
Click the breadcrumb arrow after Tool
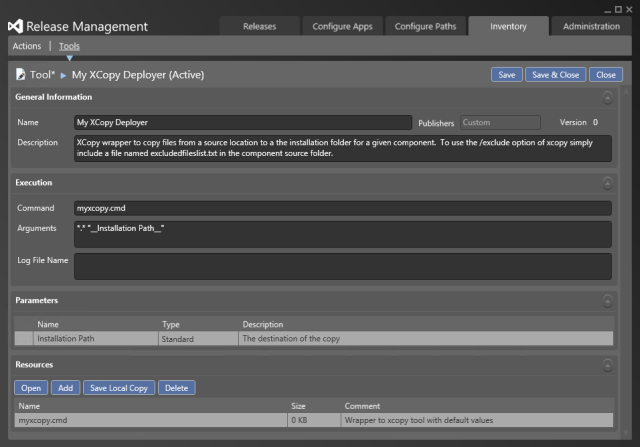[63, 75]
